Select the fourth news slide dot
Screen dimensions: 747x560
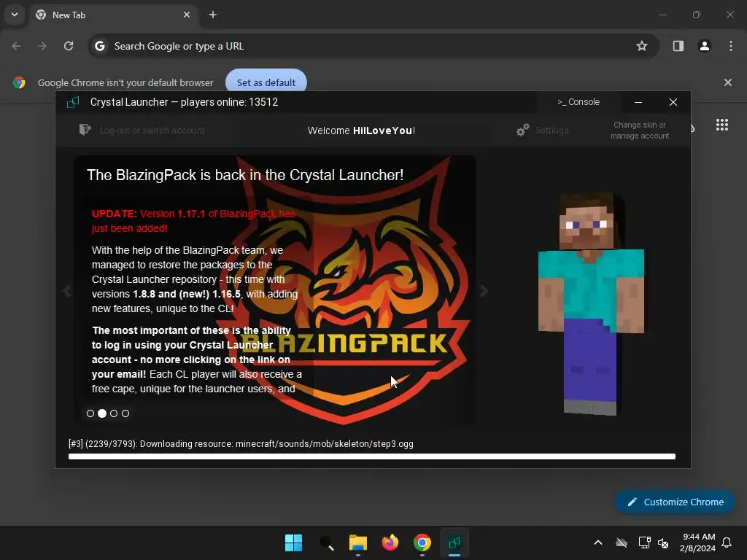click(125, 413)
